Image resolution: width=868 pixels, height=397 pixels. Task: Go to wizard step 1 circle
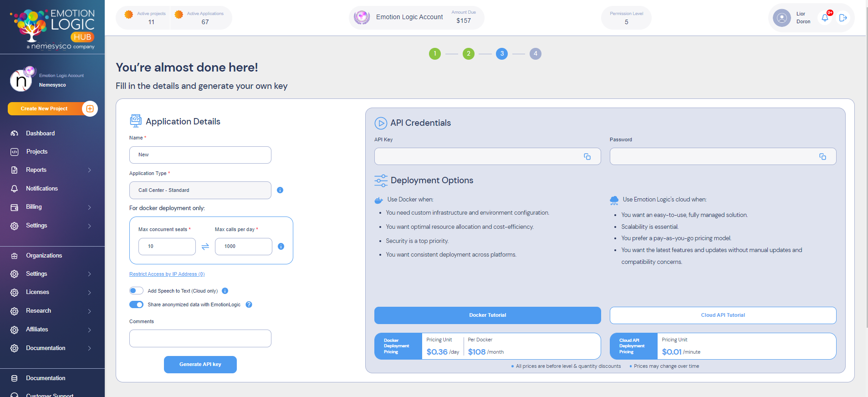435,54
